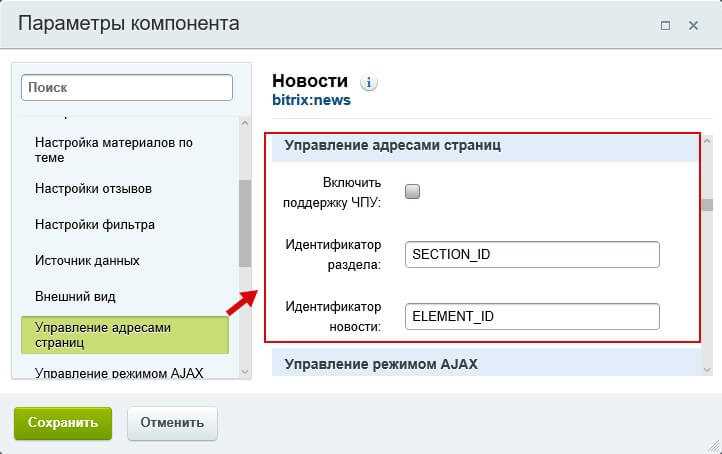Click parameters panel scrollbar down arrow
This screenshot has height=454, width=722.
click(x=707, y=369)
